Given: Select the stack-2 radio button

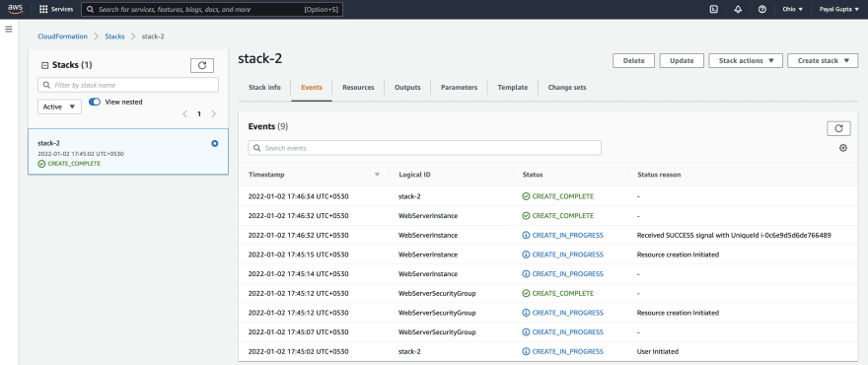Looking at the screenshot, I should [215, 143].
